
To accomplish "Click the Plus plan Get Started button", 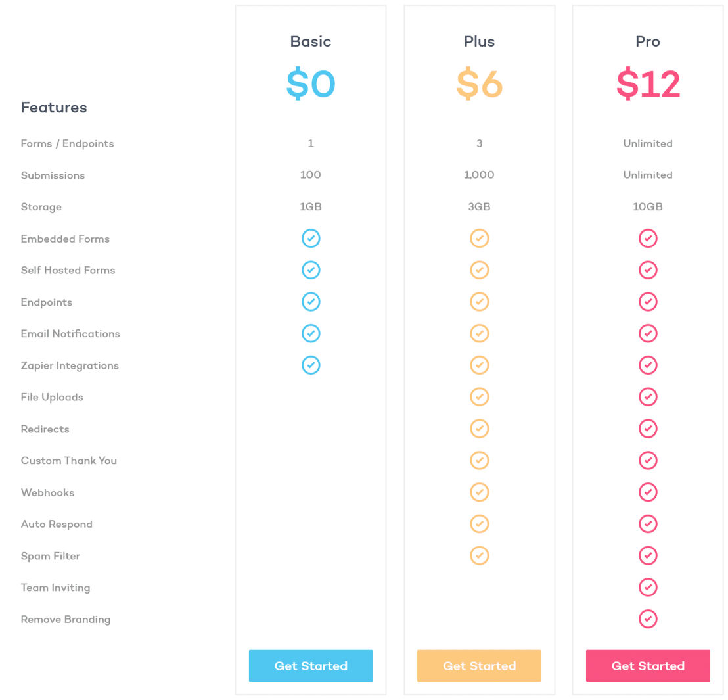I will click(479, 665).
